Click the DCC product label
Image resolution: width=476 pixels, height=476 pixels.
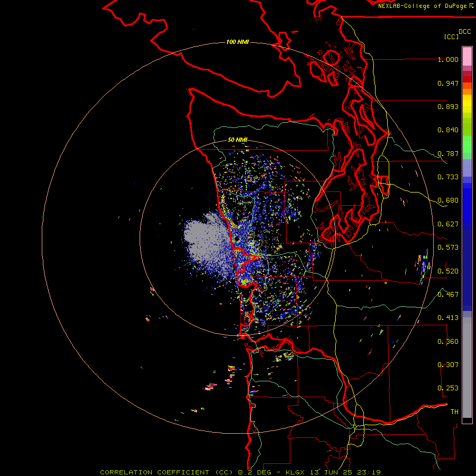click(465, 32)
